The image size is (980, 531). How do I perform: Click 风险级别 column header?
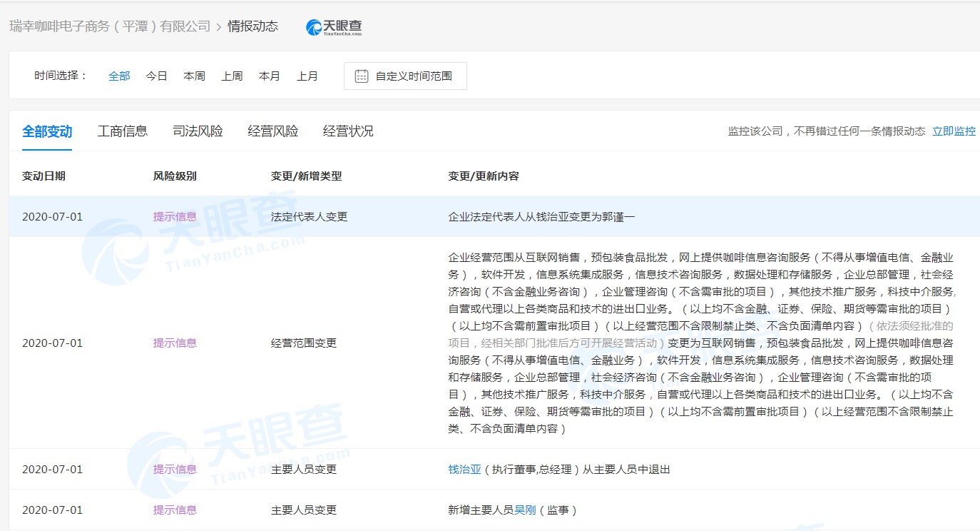point(175,176)
